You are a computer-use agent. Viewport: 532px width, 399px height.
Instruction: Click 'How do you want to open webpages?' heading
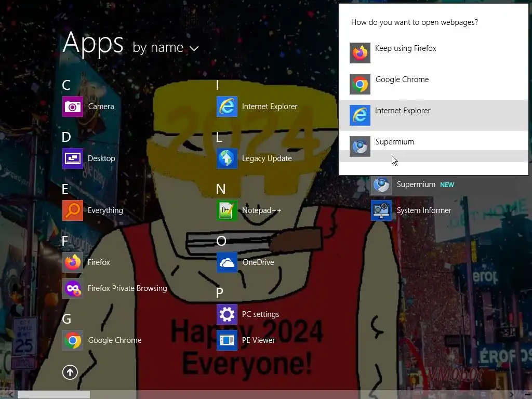(415, 22)
